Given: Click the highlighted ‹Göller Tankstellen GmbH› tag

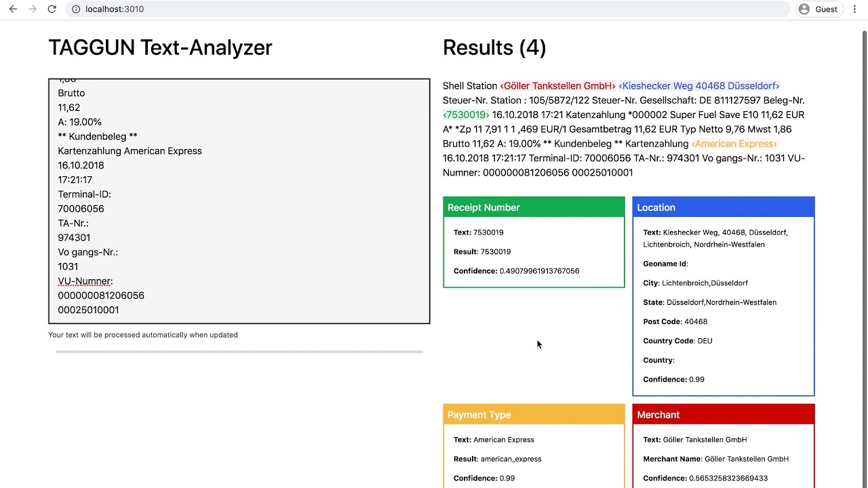Looking at the screenshot, I should 557,86.
